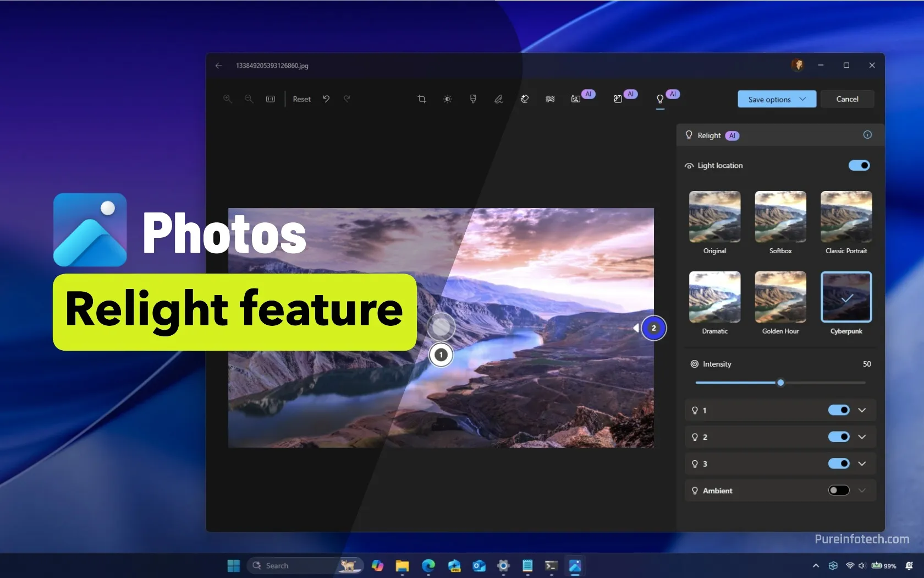
Task: Open Settings gear from the taskbar
Action: point(503,565)
